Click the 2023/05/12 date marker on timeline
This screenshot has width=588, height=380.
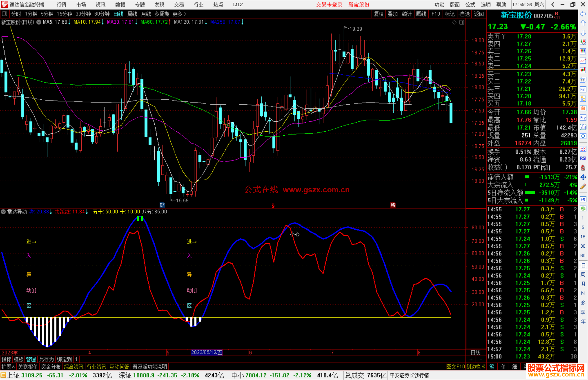coord(207,352)
